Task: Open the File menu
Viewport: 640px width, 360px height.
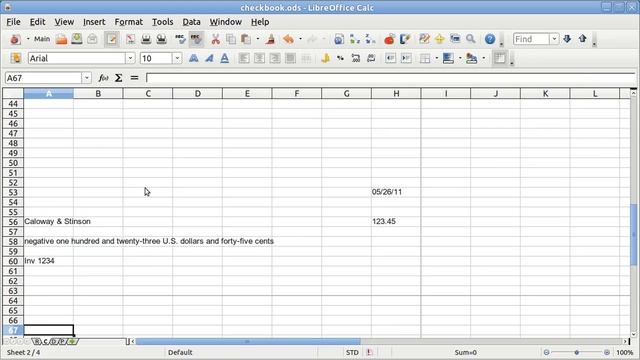Action: pyautogui.click(x=13, y=22)
